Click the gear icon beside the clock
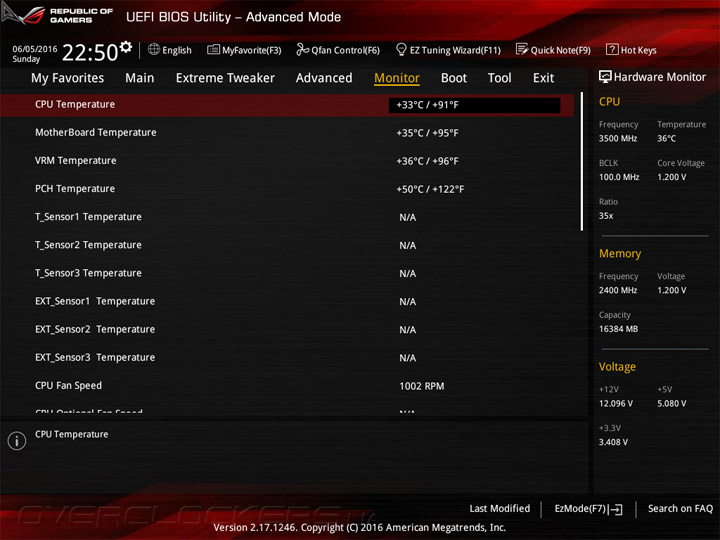Screen dimensions: 720x540 pyautogui.click(x=126, y=47)
